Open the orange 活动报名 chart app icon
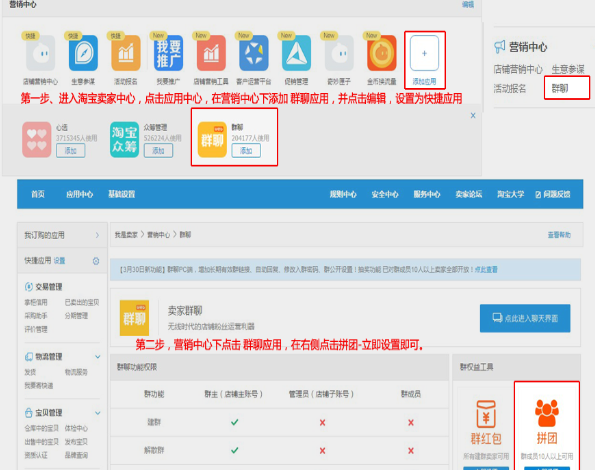The height and width of the screenshot is (470, 595). pyautogui.click(x=126, y=53)
